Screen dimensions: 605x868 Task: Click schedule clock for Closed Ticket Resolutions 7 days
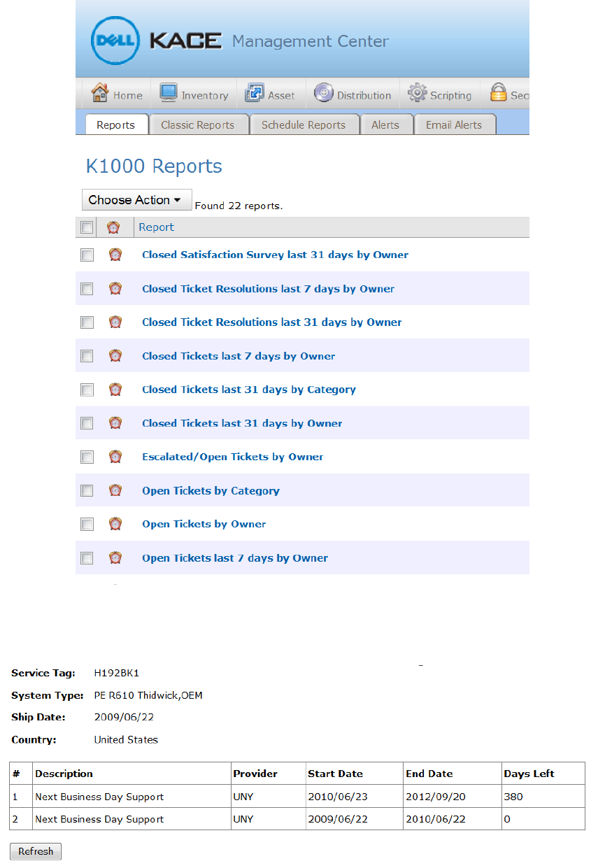115,288
